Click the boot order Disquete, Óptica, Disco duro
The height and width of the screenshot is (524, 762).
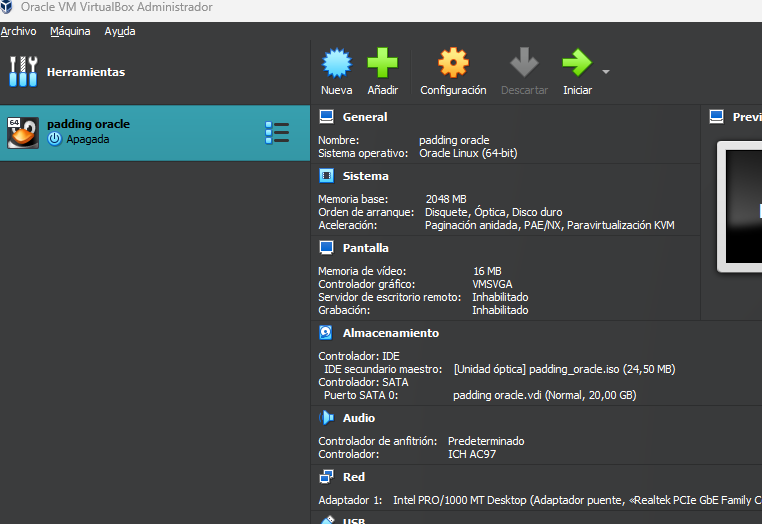click(x=493, y=212)
